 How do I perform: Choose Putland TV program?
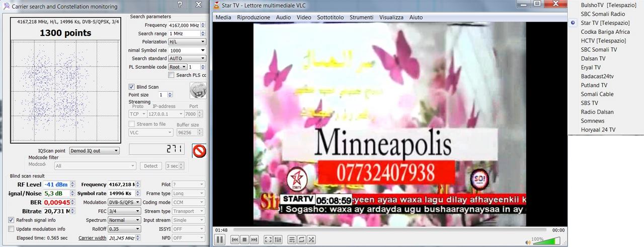click(x=605, y=85)
